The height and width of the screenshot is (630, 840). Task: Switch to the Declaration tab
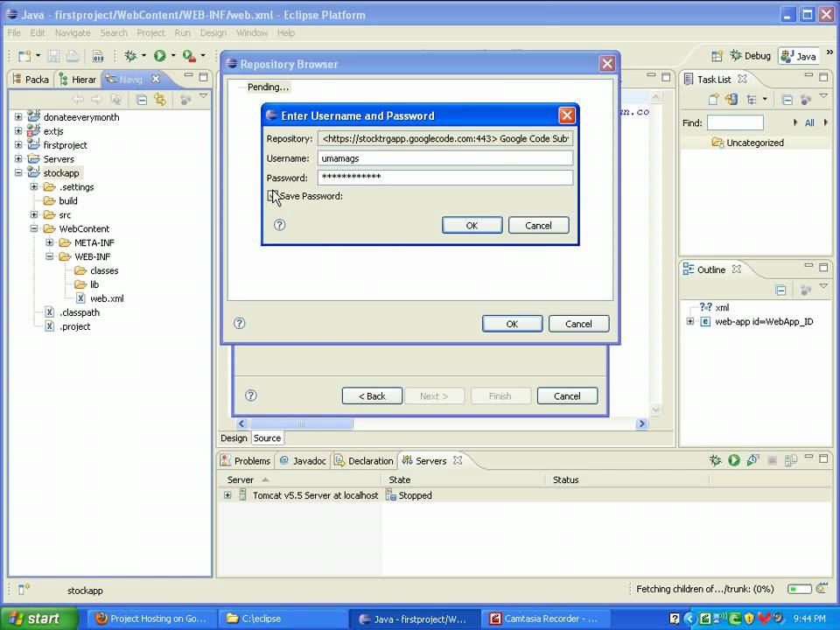tap(364, 461)
